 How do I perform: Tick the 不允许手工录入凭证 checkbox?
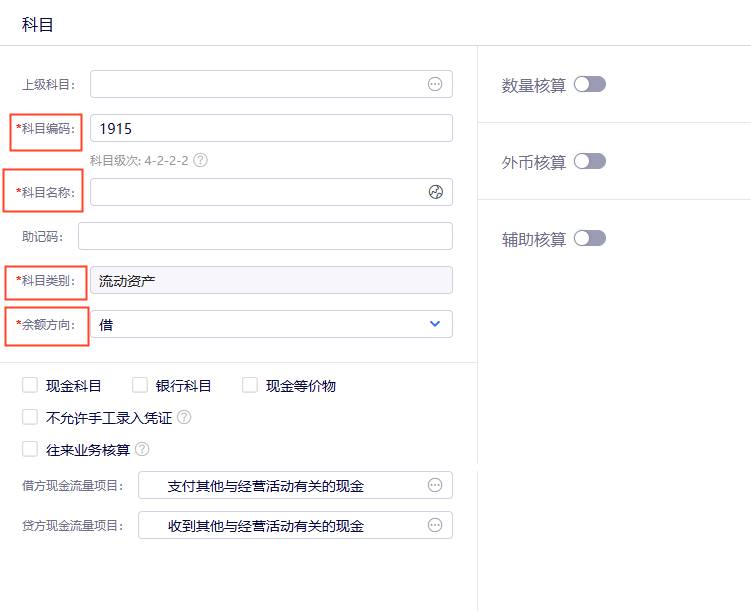tap(30, 417)
